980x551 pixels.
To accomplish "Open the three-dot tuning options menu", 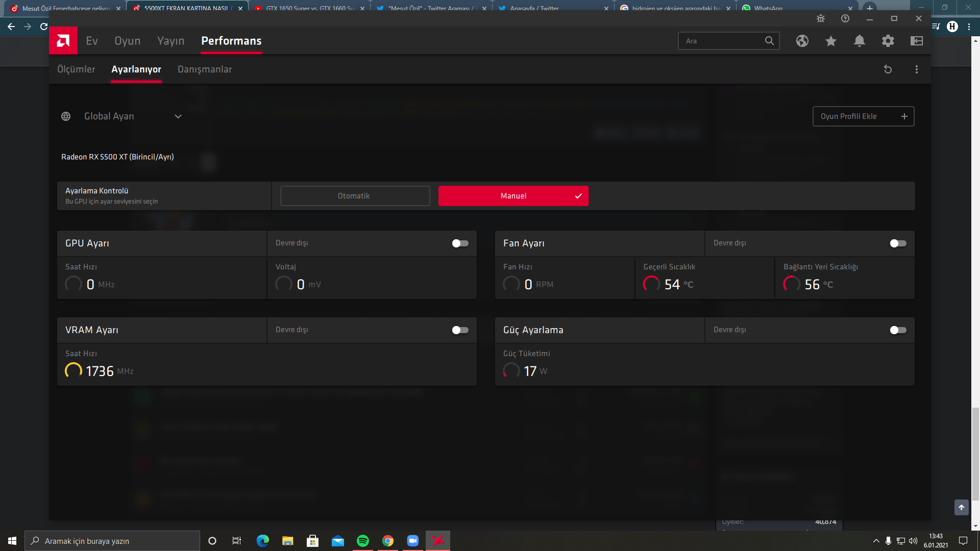I will tap(917, 69).
